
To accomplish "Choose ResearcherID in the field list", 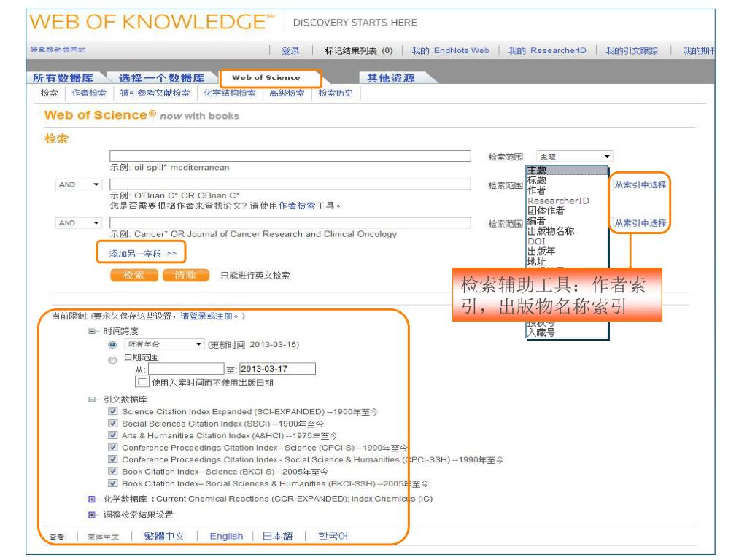I will point(558,201).
